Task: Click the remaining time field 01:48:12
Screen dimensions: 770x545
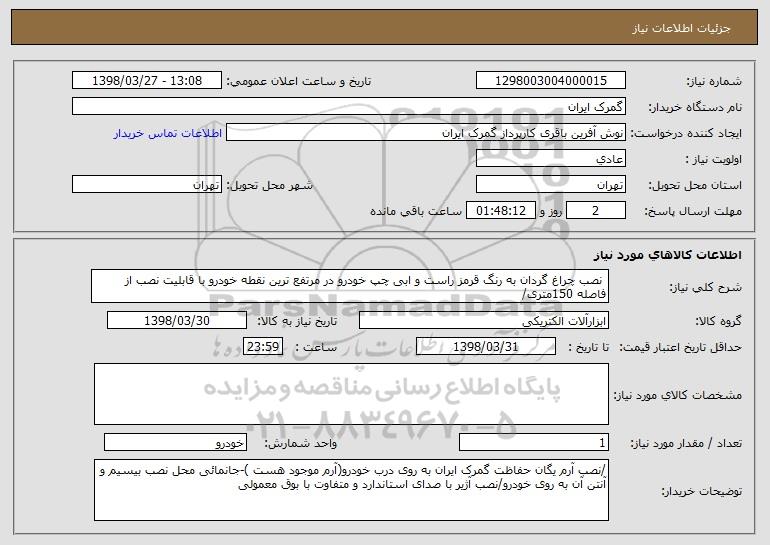Action: click(500, 210)
